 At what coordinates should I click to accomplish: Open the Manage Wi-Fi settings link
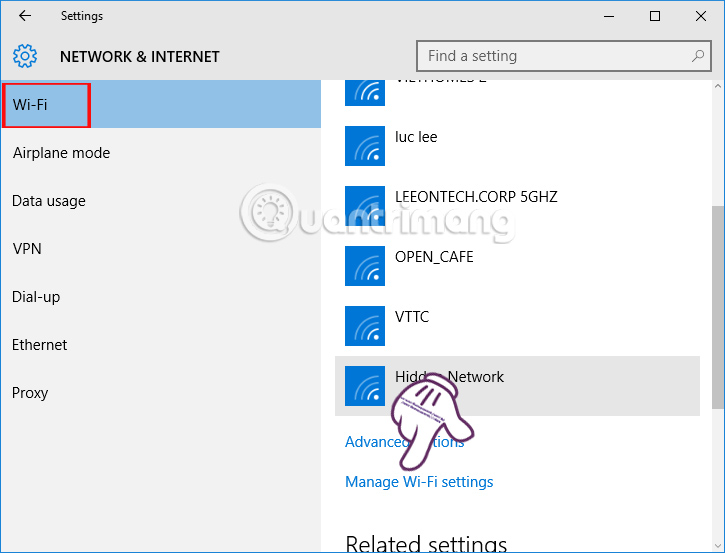pyautogui.click(x=419, y=482)
